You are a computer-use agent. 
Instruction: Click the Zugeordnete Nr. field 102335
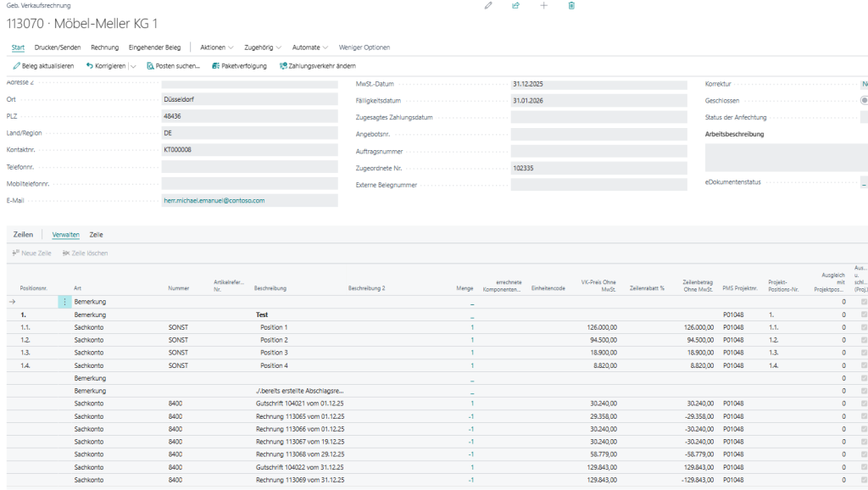pos(599,168)
